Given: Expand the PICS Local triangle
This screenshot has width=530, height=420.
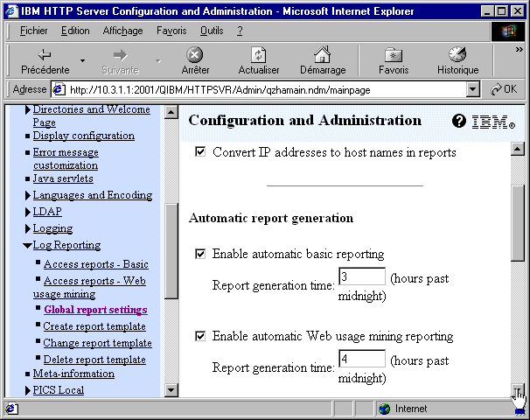Looking at the screenshot, I should point(28,390).
